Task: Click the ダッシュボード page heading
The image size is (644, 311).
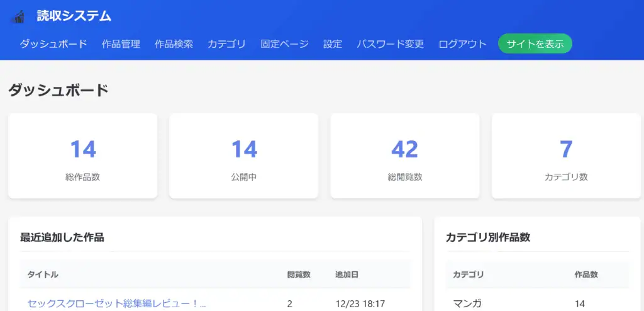Action: 58,90
